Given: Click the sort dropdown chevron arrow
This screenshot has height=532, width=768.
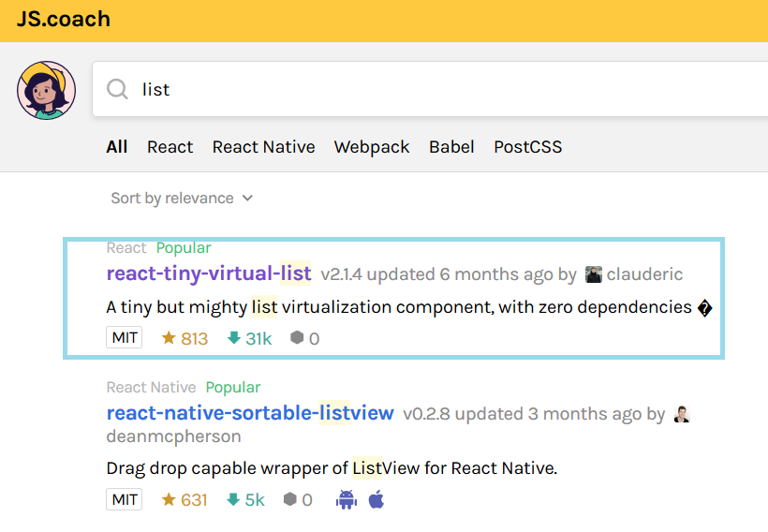Looking at the screenshot, I should 248,199.
